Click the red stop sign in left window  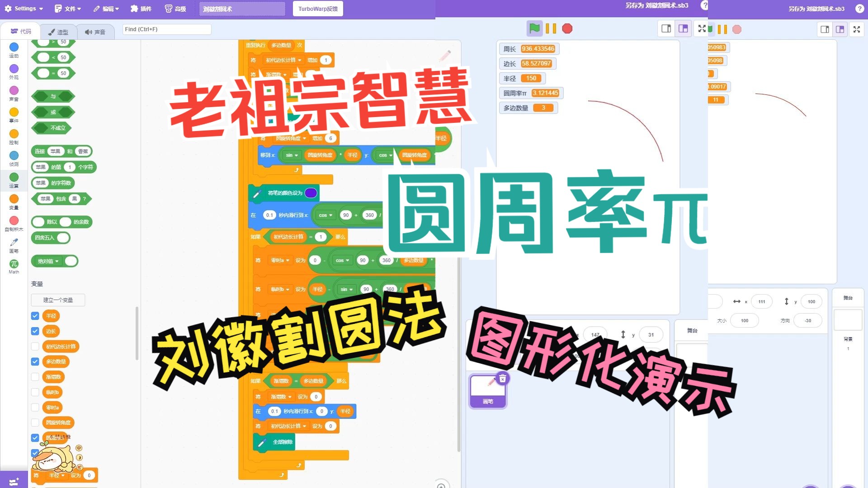(x=567, y=28)
